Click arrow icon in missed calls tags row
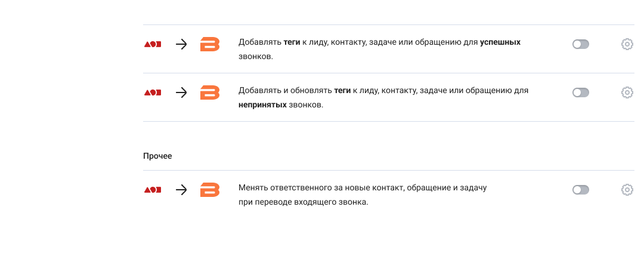Viewport: 644px width, 253px height. pos(181,92)
